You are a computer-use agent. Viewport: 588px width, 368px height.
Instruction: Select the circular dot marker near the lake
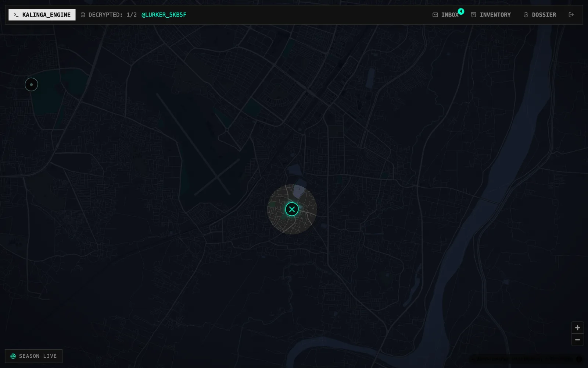point(31,85)
